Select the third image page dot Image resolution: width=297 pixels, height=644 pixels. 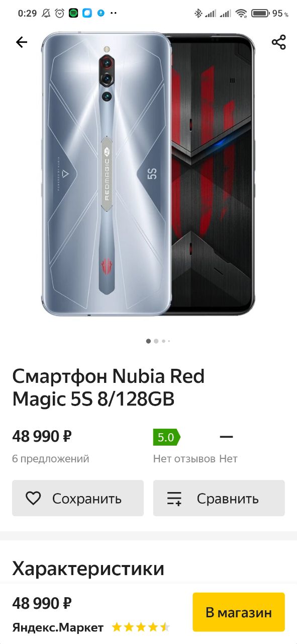(x=163, y=341)
